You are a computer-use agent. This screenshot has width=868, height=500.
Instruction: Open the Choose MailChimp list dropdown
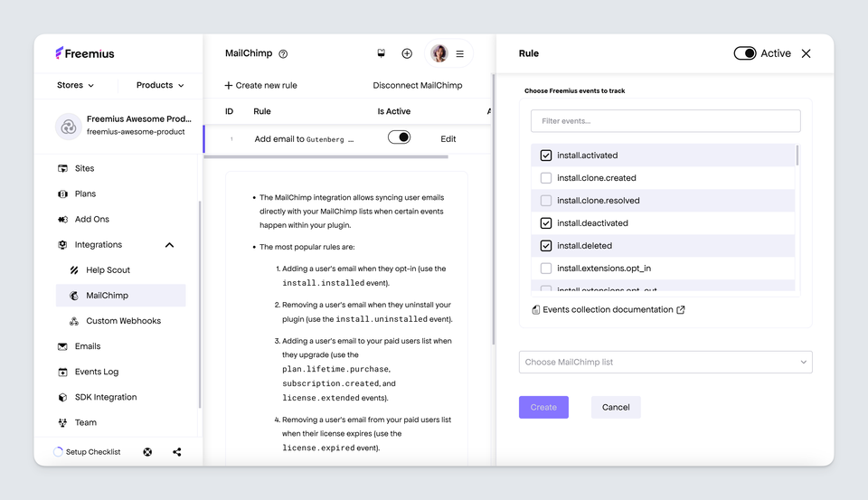(665, 363)
